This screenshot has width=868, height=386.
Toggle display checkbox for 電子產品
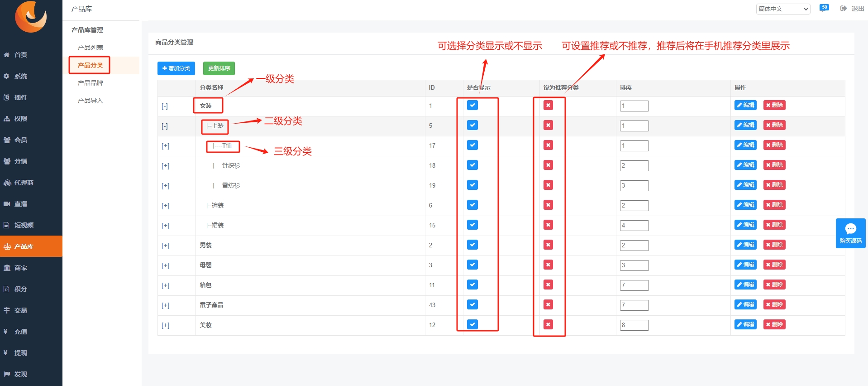tap(472, 304)
